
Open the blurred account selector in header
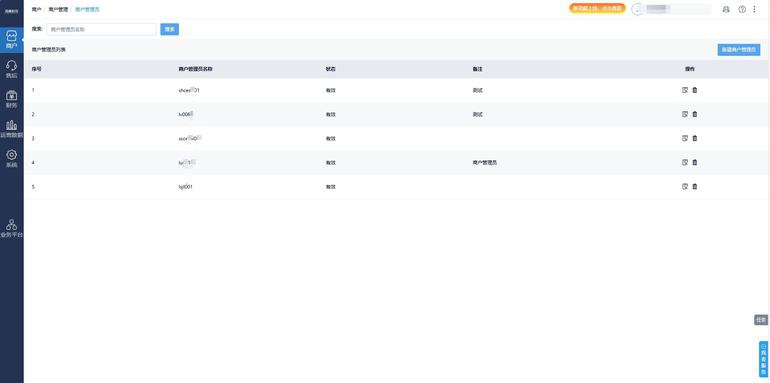point(671,9)
